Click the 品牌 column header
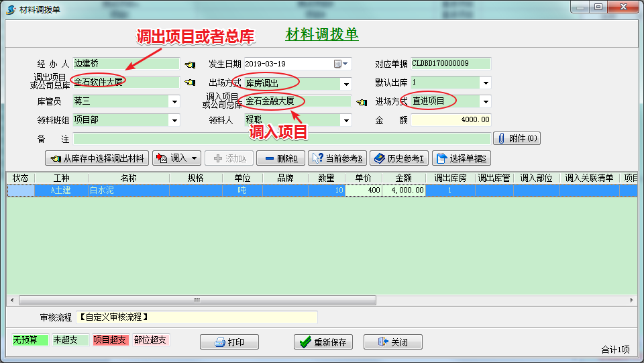 286,178
